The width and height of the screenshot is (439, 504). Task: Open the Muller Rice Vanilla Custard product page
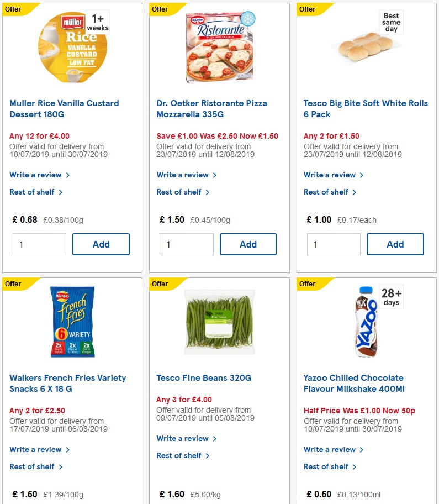click(x=64, y=109)
